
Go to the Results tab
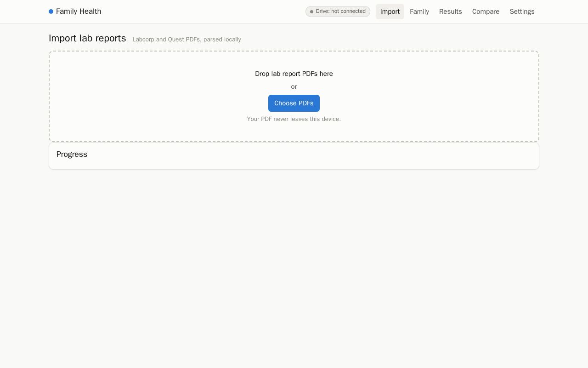(451, 11)
